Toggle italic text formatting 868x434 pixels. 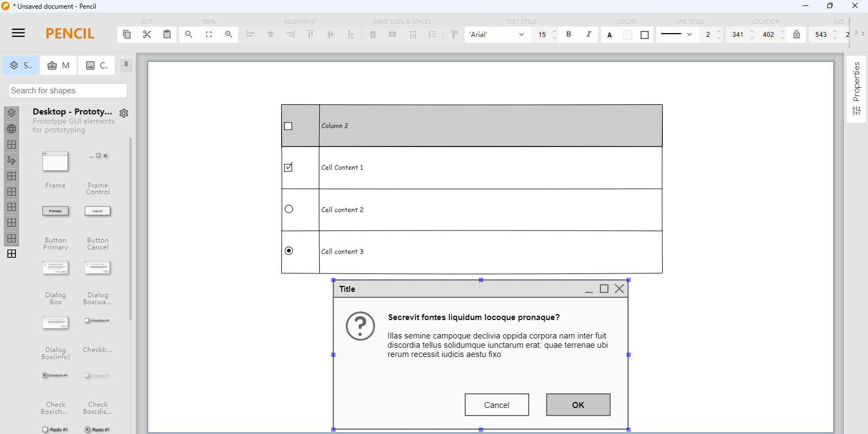pos(588,34)
